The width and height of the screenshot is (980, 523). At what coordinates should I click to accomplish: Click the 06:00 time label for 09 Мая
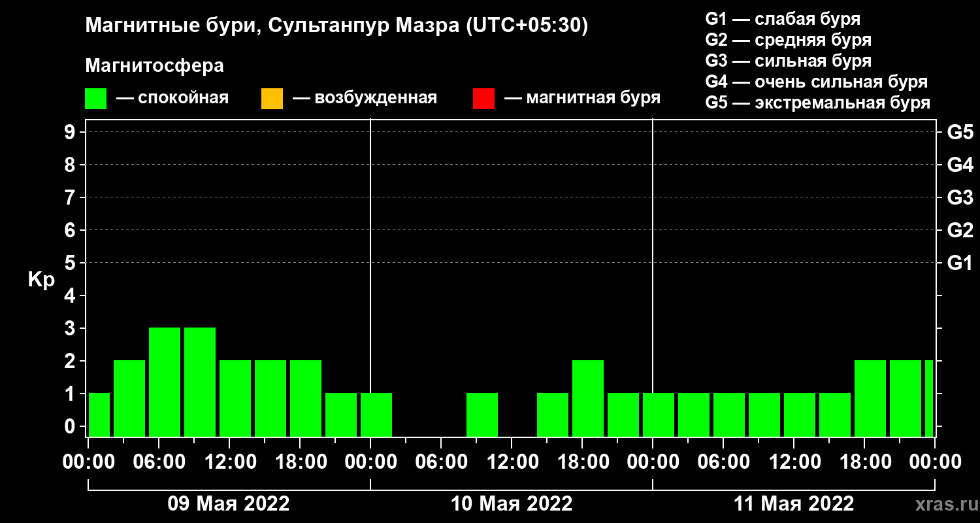click(x=159, y=462)
